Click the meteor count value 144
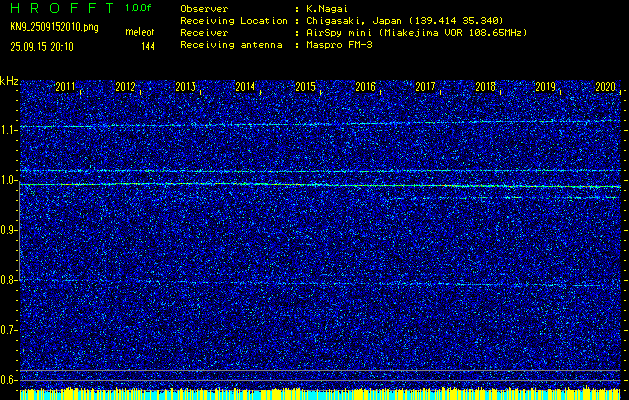This screenshot has height=400, width=629. (148, 47)
